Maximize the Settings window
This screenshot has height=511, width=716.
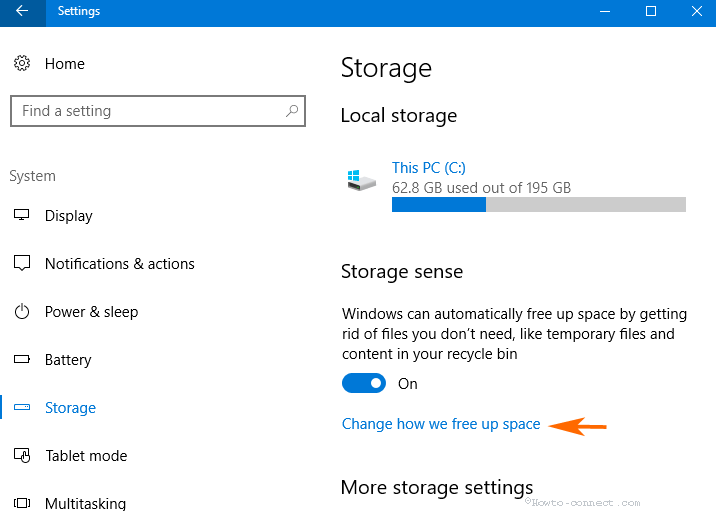point(651,11)
